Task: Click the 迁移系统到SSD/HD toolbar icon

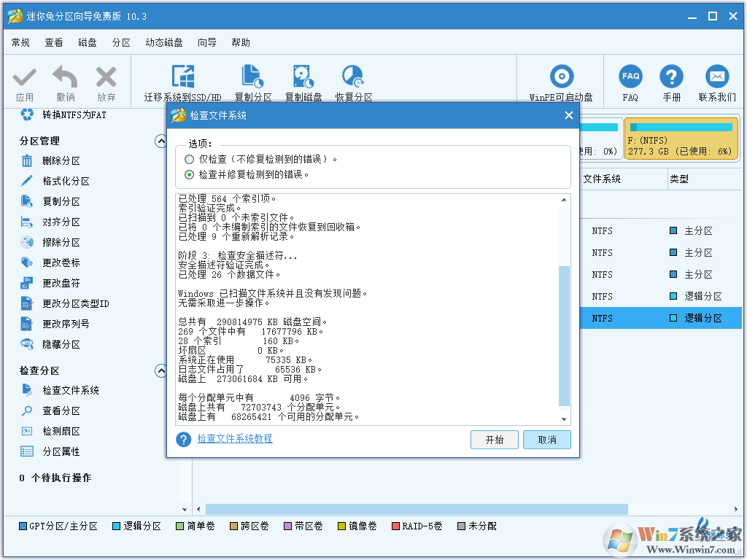Action: coord(182,77)
